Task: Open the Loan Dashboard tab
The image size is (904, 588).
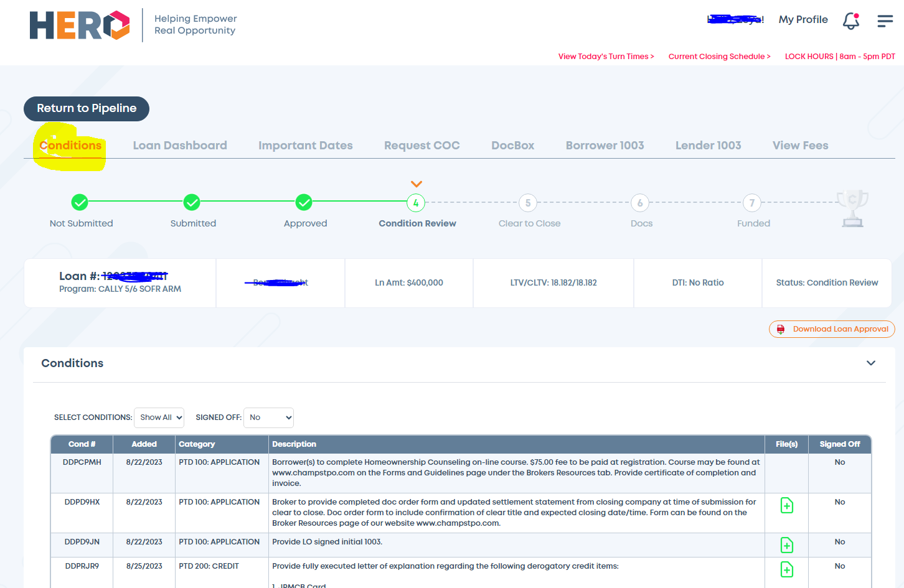Action: pos(180,145)
